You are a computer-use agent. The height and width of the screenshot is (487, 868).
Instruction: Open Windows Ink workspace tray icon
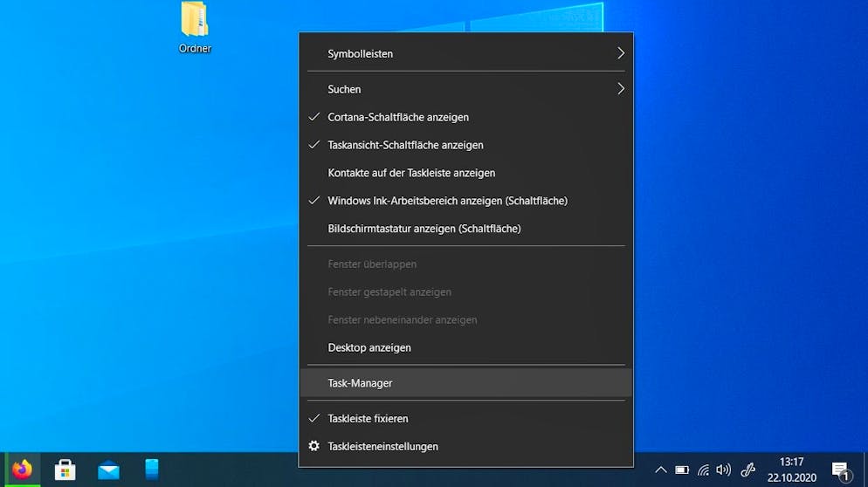click(747, 470)
